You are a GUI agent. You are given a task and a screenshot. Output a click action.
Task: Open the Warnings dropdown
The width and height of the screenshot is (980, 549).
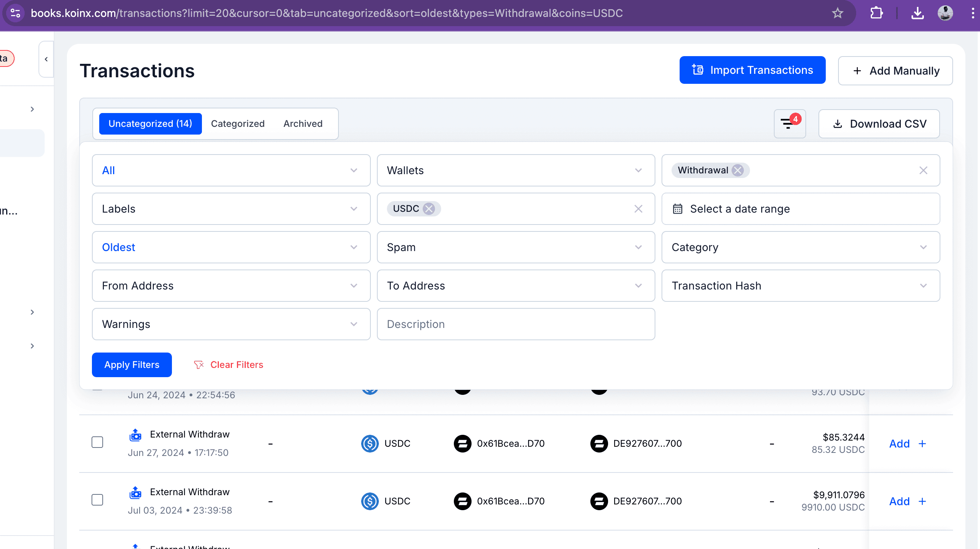[231, 324]
